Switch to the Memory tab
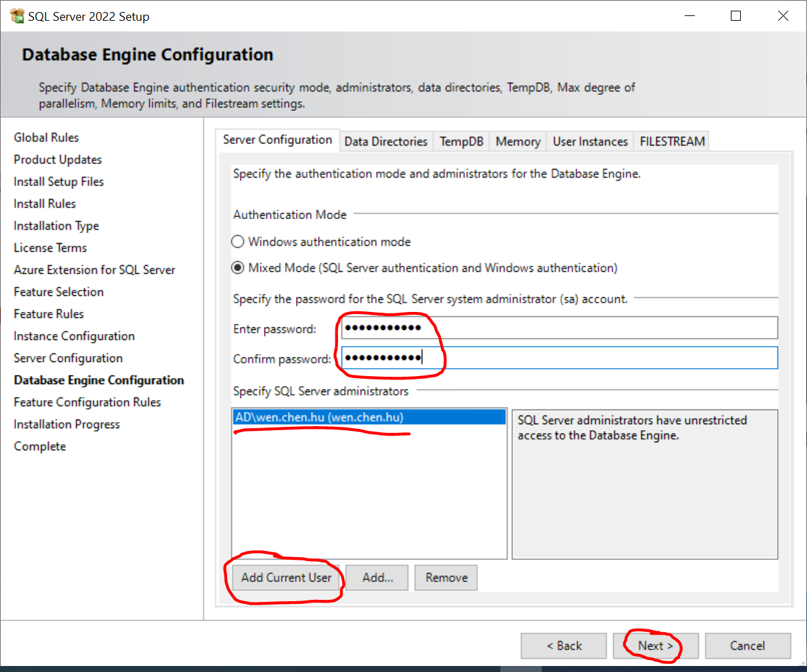The height and width of the screenshot is (672, 807). click(518, 142)
